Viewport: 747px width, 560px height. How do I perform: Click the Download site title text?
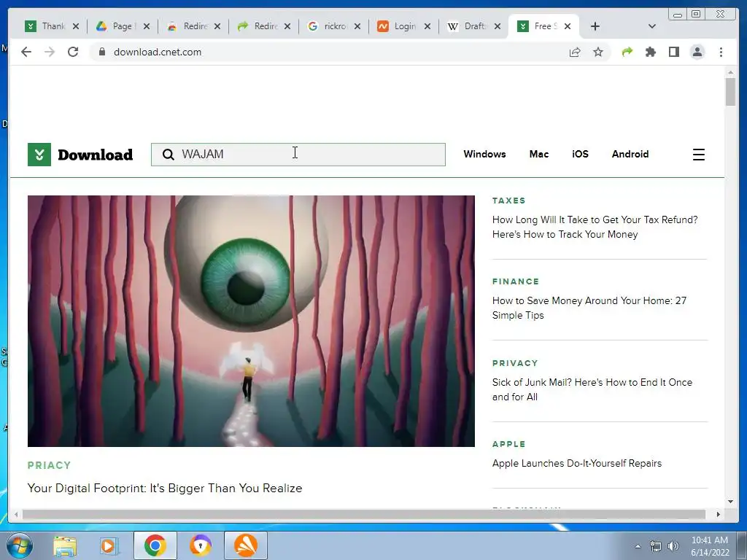click(96, 155)
